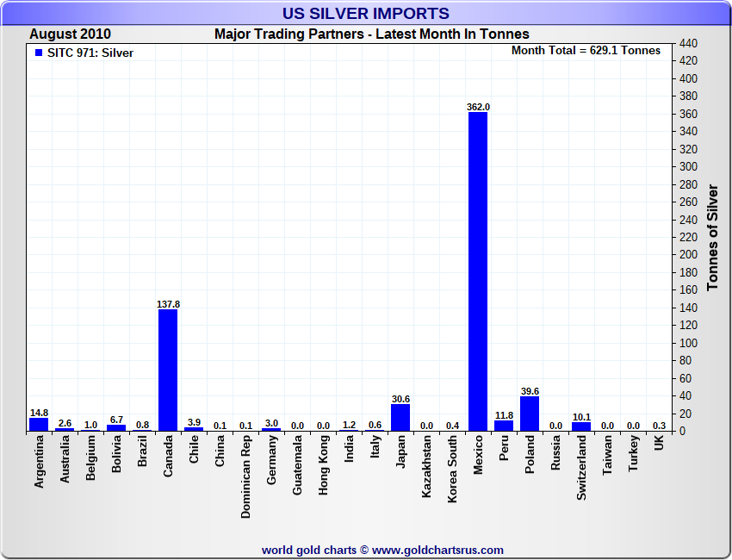Click the Argentina bar

(39, 425)
